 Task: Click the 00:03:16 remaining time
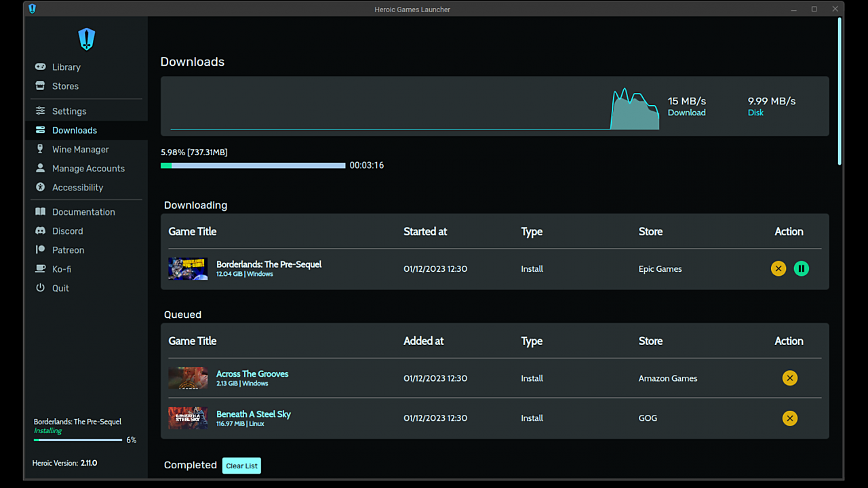click(367, 165)
